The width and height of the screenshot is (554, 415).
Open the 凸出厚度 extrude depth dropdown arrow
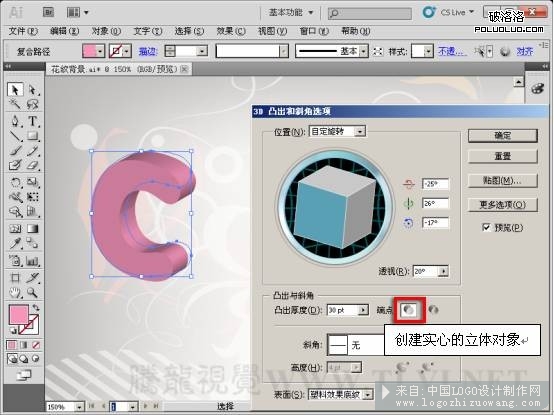363,310
